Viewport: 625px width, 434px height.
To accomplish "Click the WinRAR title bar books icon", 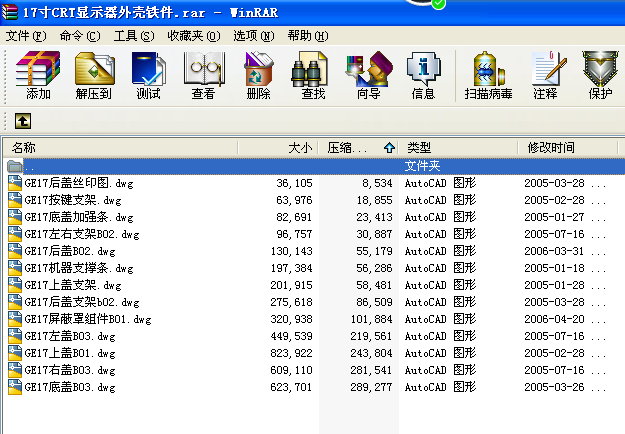I will (x=10, y=12).
